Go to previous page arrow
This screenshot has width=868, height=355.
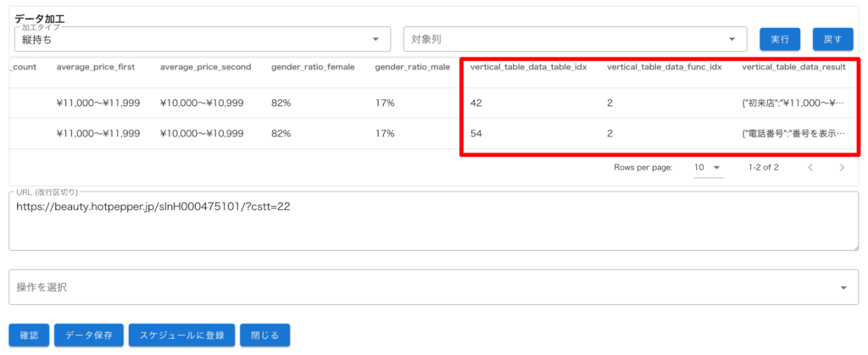(810, 168)
